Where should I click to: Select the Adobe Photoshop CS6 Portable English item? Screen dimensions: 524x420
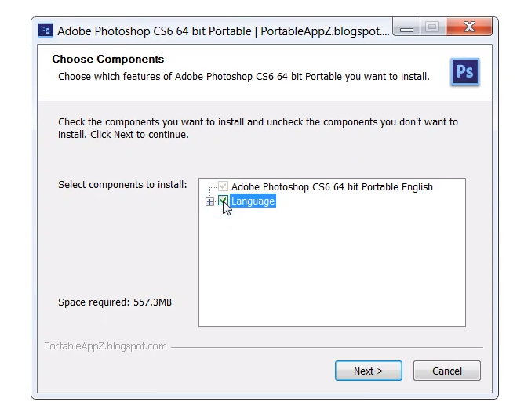332,187
